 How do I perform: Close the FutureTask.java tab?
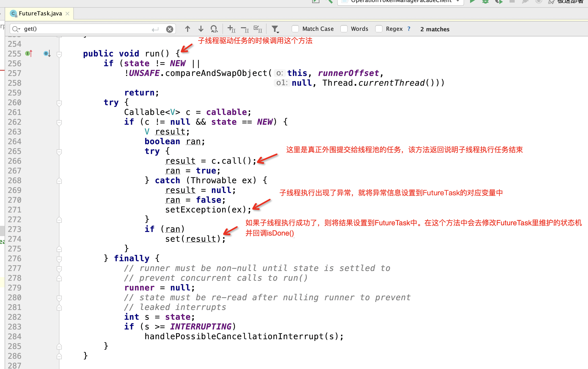tap(67, 14)
